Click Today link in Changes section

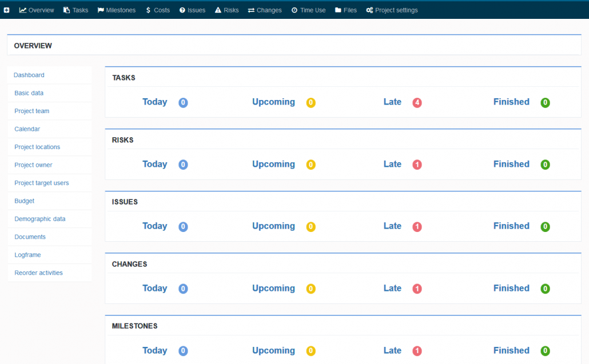[x=154, y=288]
